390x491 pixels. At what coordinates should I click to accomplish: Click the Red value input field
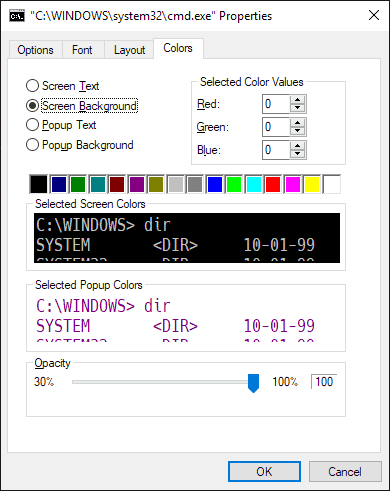pyautogui.click(x=276, y=104)
